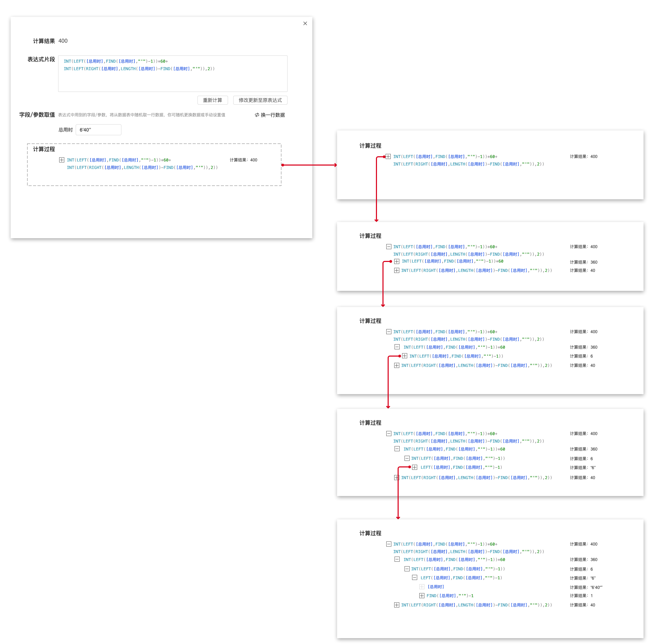Click the 总用时 input field showing 6'40"
This screenshot has height=644, width=648.
[98, 130]
